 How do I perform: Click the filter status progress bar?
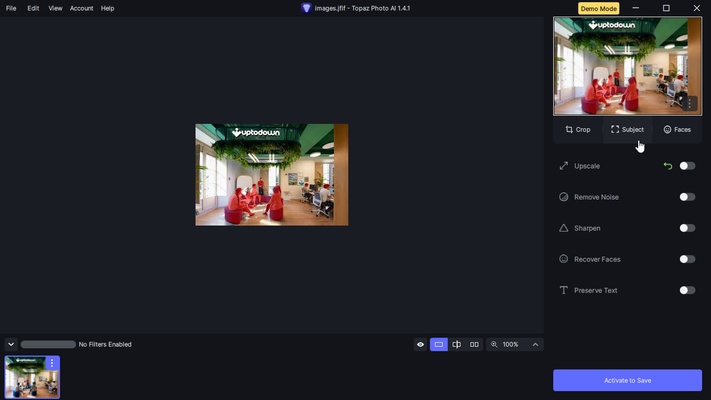pyautogui.click(x=48, y=345)
